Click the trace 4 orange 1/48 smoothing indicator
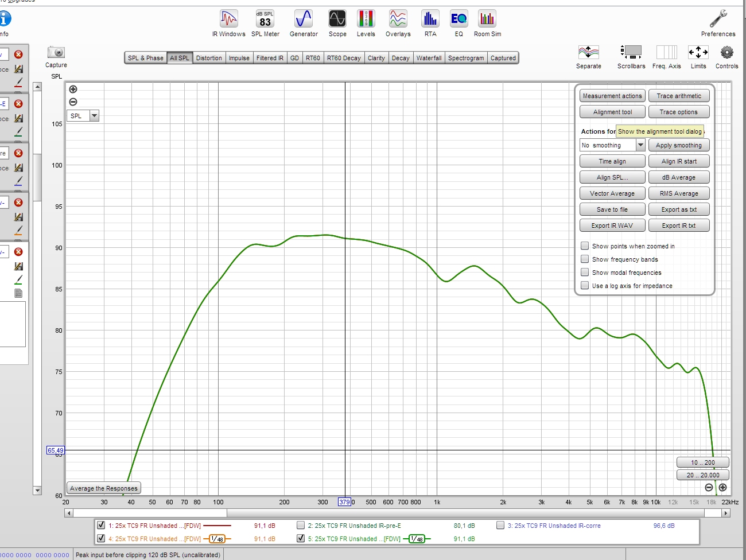The image size is (746, 560). pos(217,539)
